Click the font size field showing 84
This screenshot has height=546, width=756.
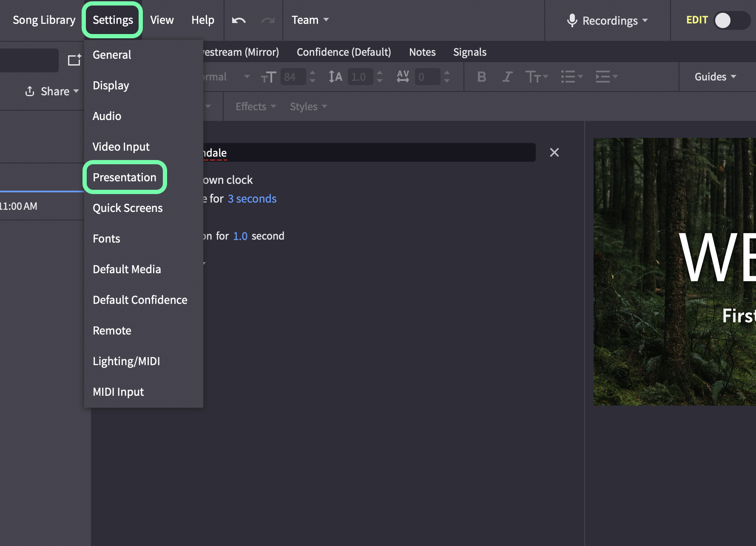coord(293,77)
